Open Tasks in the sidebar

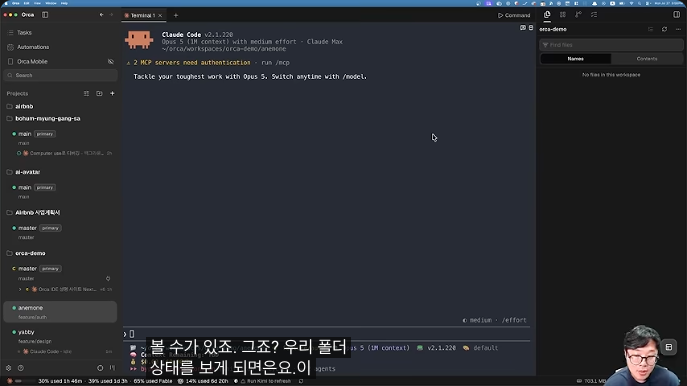[x=24, y=32]
